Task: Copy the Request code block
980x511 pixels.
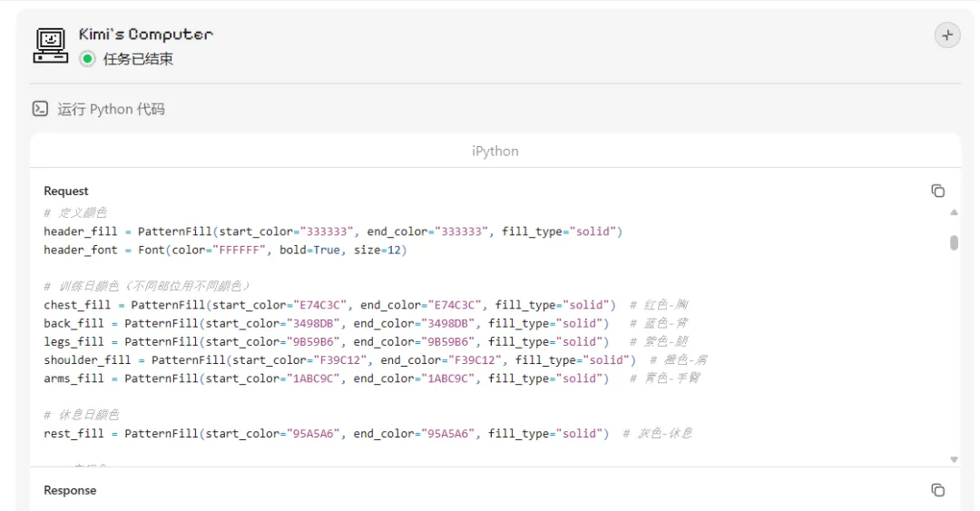Action: tap(937, 191)
